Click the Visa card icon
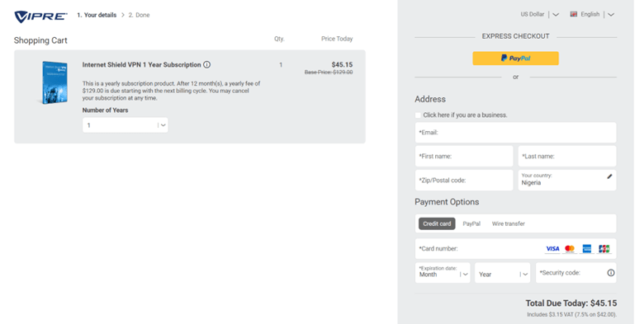 click(552, 248)
